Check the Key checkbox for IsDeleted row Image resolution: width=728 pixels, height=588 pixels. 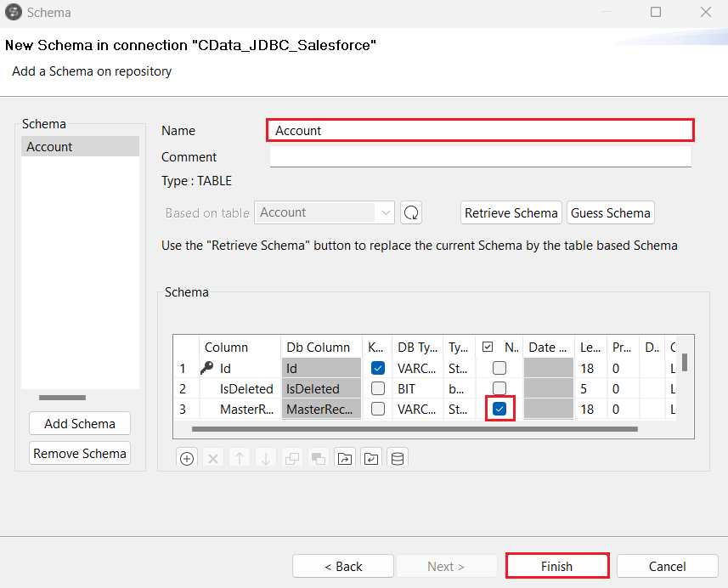(378, 388)
